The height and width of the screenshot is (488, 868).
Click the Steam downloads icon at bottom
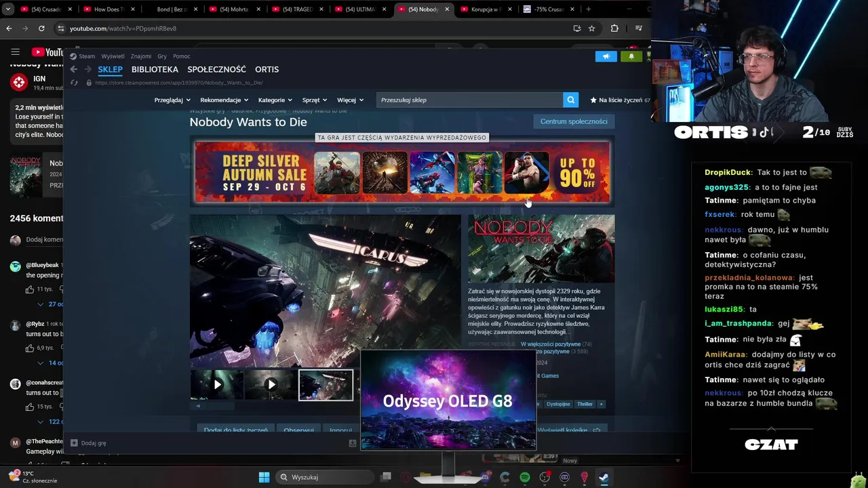click(353, 443)
